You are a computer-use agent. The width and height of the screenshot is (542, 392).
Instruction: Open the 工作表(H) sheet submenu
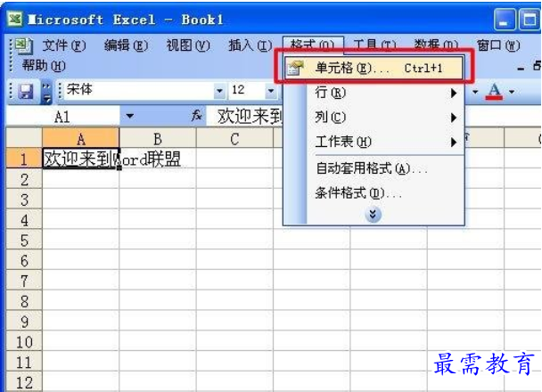tap(385, 142)
